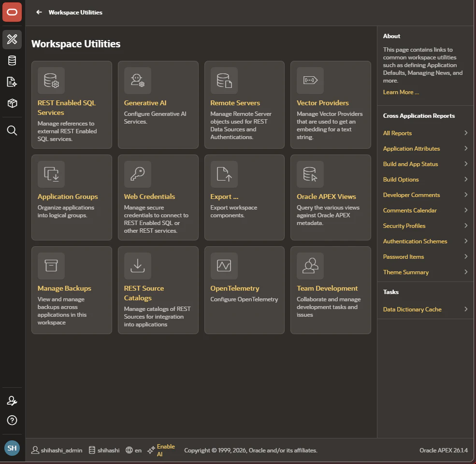Open the Application Attributes link
This screenshot has width=476, height=464.
411,149
